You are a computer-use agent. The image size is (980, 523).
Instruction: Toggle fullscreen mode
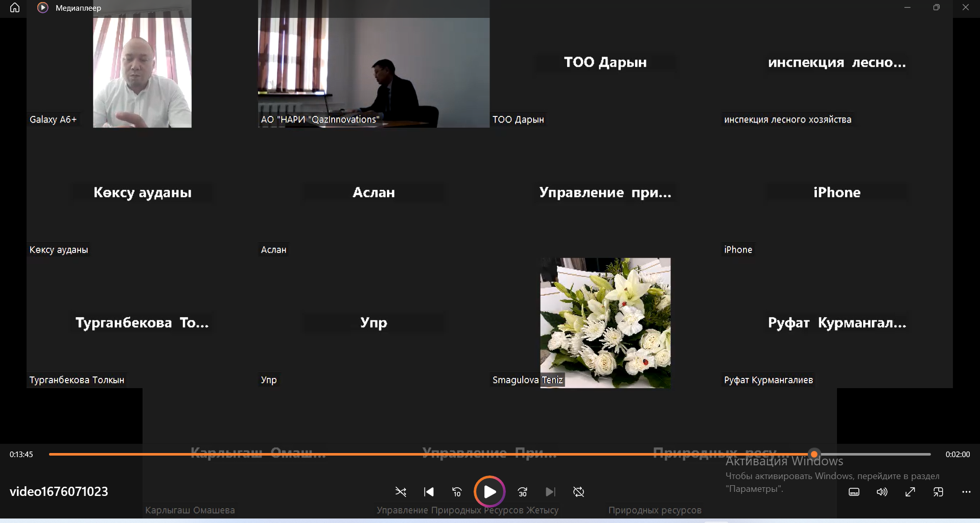(x=910, y=492)
